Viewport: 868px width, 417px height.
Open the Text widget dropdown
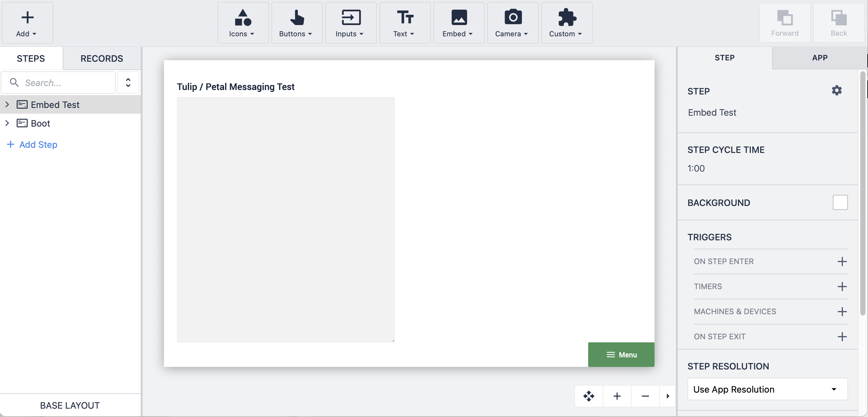(405, 23)
